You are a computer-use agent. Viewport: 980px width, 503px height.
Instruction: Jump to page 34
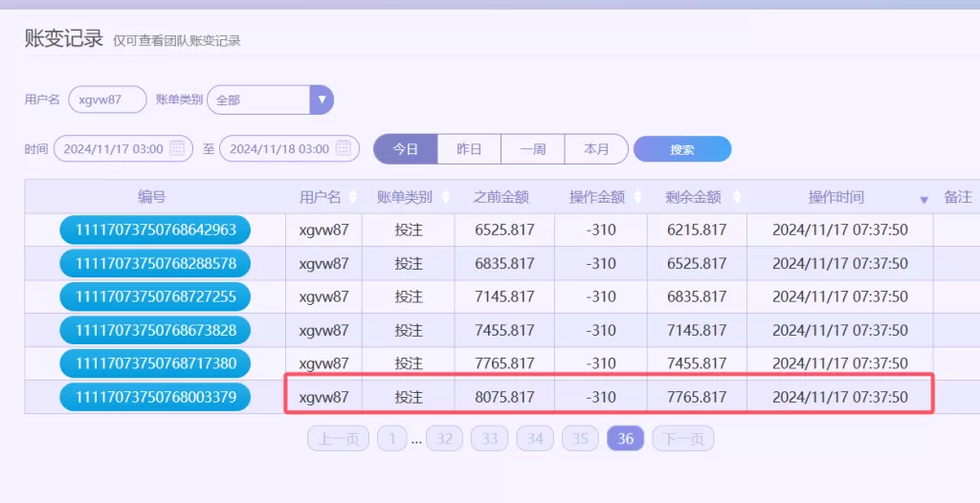click(535, 439)
